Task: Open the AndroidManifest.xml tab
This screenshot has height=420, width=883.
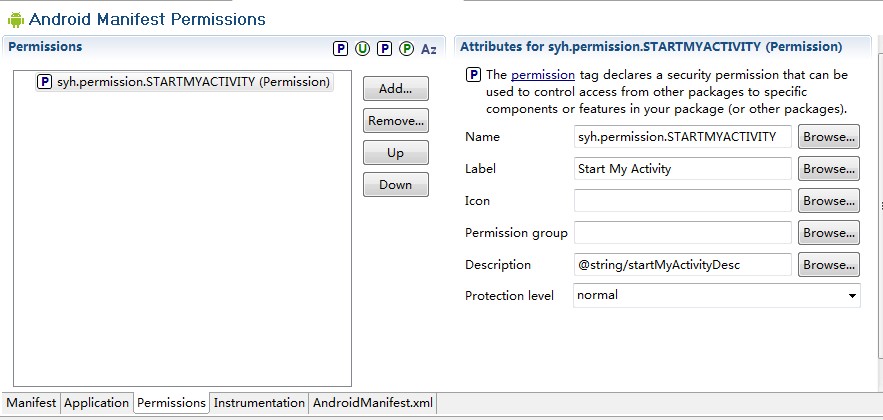Action: click(373, 403)
